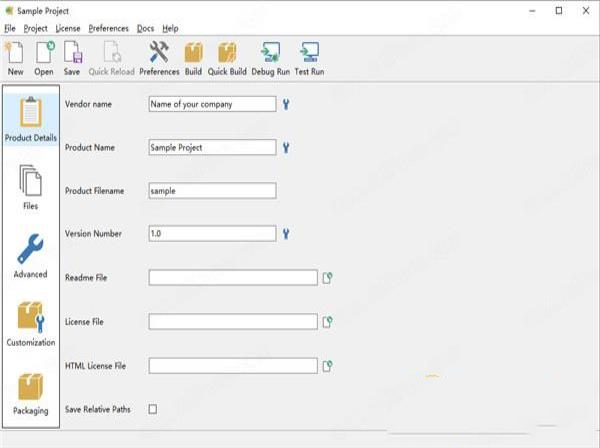Open the Advanced wrench section

click(31, 256)
